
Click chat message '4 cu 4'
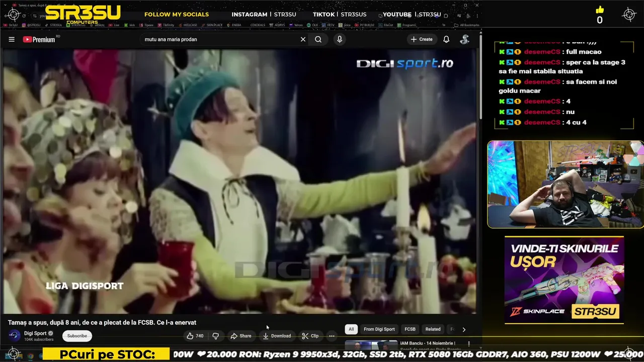coord(576,122)
